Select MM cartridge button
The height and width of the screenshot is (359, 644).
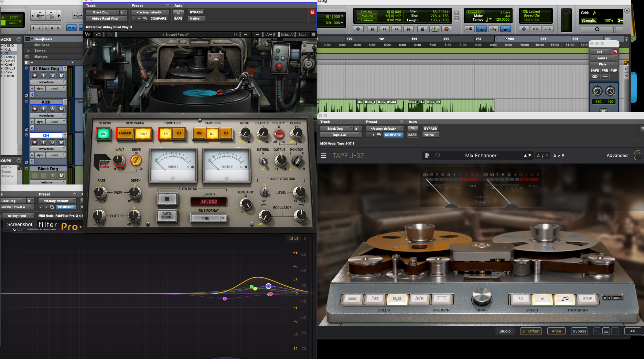pyautogui.click(x=199, y=133)
